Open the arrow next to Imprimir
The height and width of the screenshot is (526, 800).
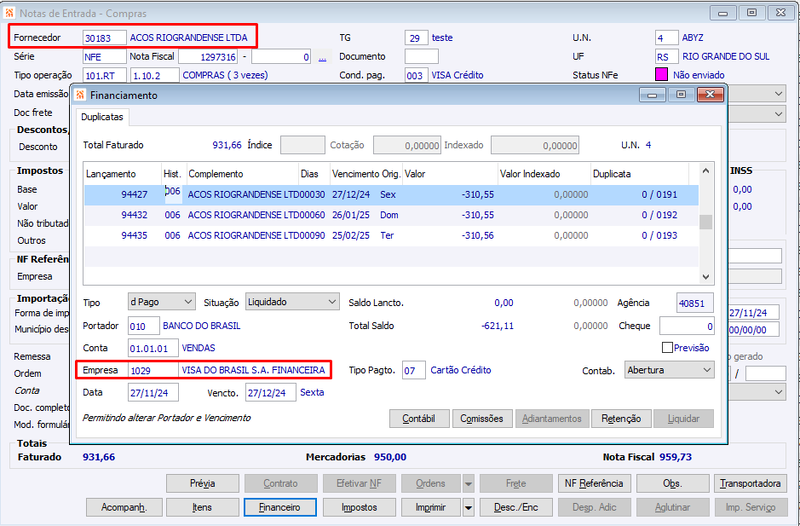coord(468,508)
